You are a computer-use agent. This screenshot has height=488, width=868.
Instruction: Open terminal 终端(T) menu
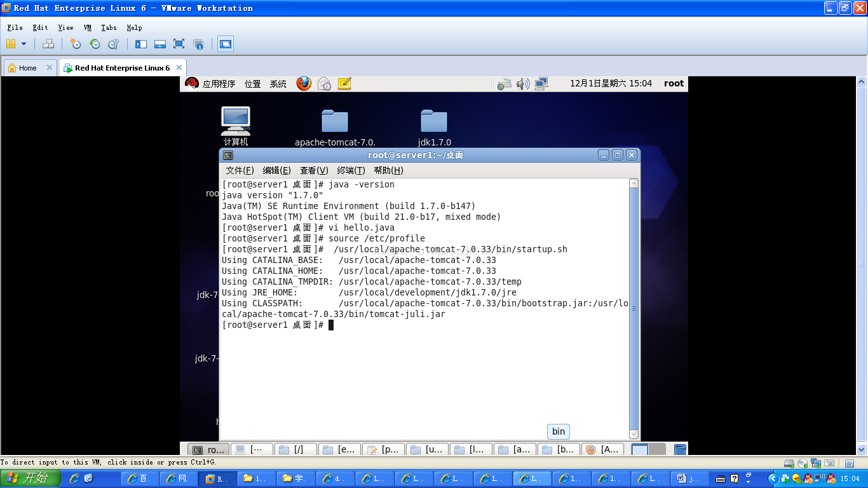(351, 170)
